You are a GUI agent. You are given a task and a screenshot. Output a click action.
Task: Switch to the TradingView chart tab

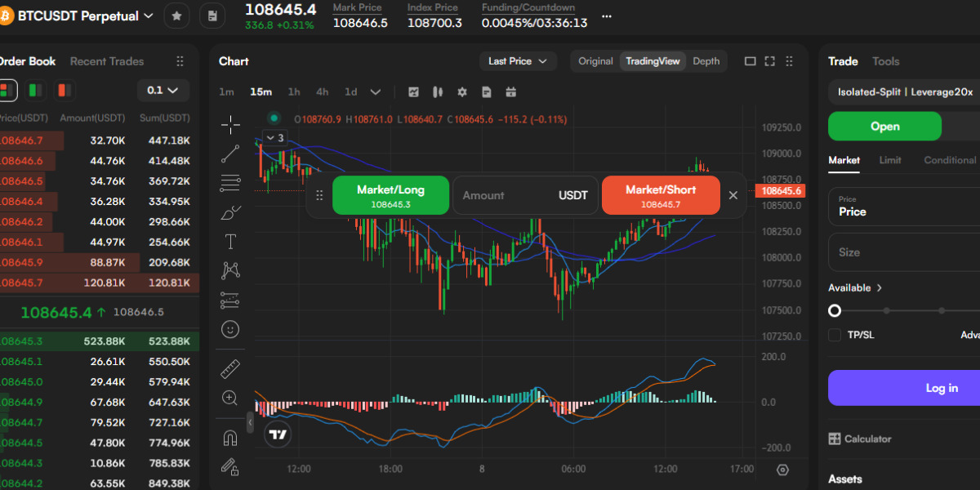(x=653, y=60)
